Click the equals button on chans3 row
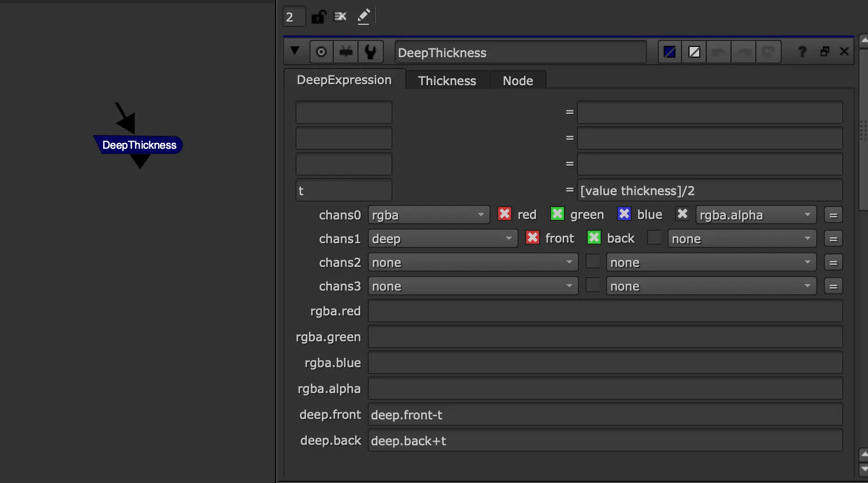Screen dimensions: 868x483 (x=833, y=286)
